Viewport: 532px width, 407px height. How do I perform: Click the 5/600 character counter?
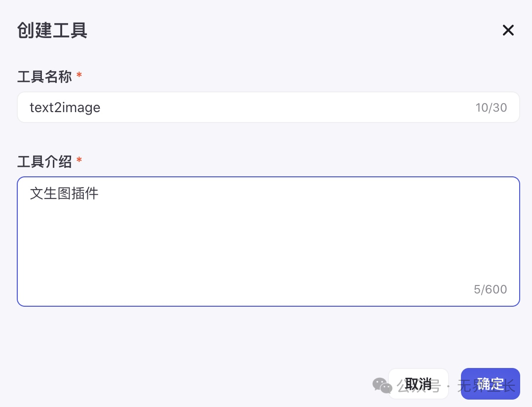(x=490, y=289)
